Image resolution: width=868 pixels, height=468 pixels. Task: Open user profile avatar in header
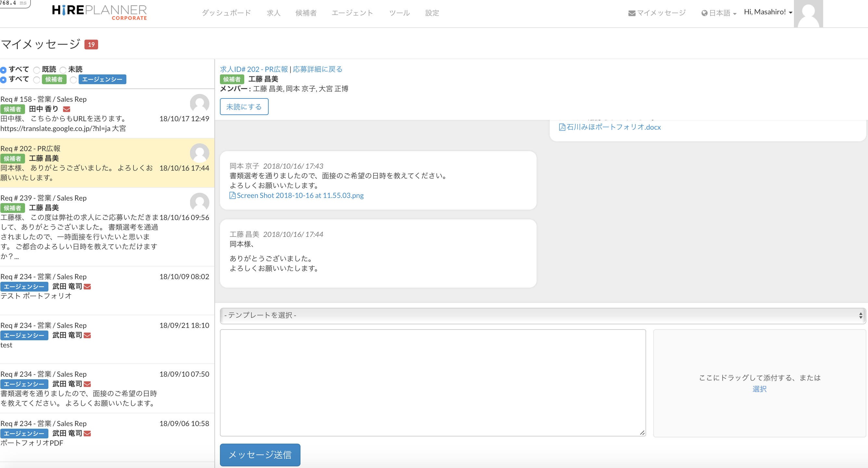point(808,14)
